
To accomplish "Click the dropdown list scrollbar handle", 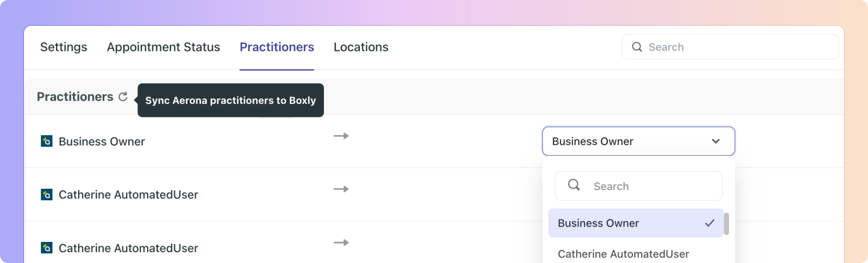I will click(x=727, y=224).
